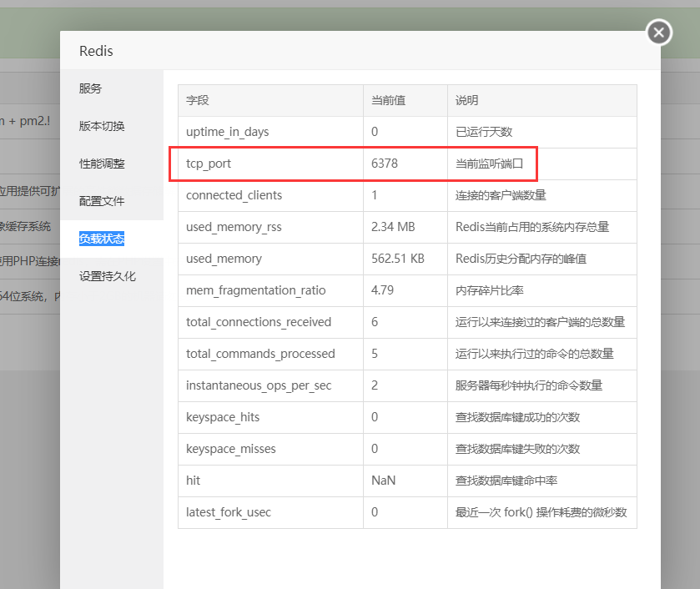The height and width of the screenshot is (589, 700).
Task: Click description 当前监听端口
Action: pyautogui.click(x=489, y=164)
